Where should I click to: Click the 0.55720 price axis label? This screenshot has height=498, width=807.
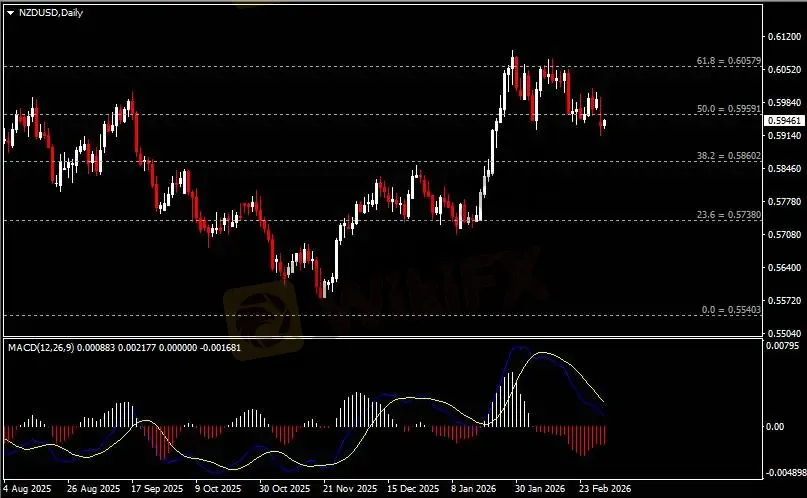784,300
